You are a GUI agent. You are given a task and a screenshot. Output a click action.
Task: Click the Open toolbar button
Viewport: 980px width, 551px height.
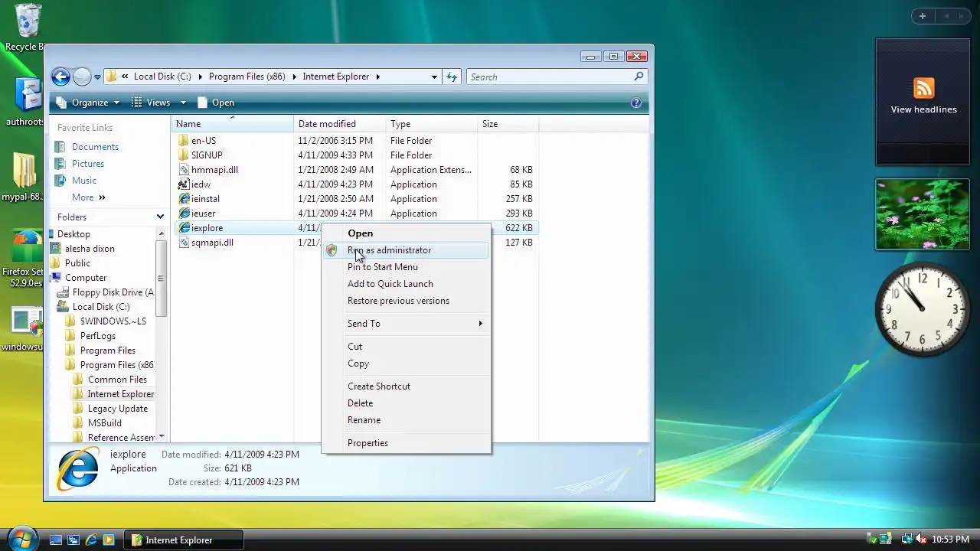215,103
